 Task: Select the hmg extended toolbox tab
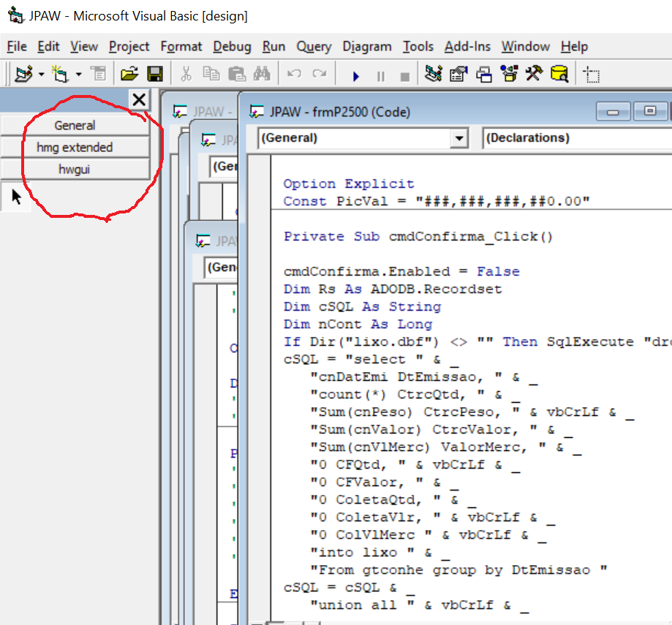click(x=75, y=147)
